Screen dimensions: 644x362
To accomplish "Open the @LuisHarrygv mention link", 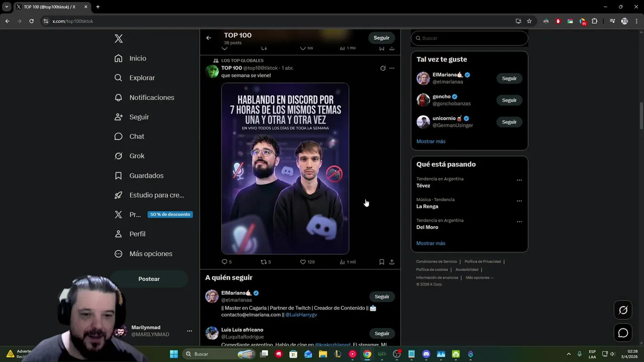I will tap(301, 315).
